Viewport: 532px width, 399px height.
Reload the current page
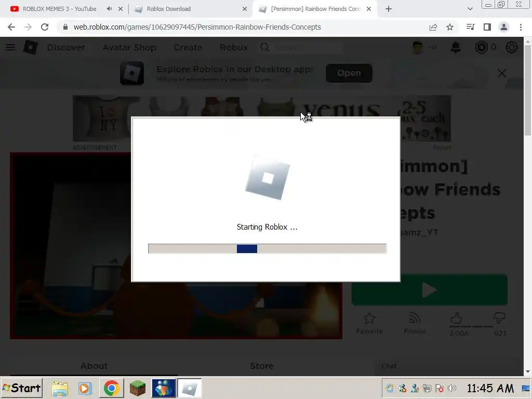pos(45,27)
